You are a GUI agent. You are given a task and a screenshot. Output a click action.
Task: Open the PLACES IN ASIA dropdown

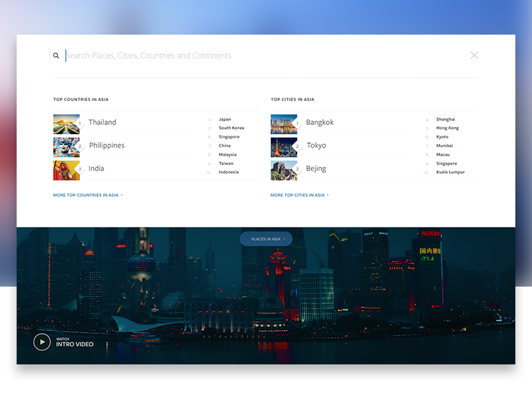pyautogui.click(x=266, y=239)
